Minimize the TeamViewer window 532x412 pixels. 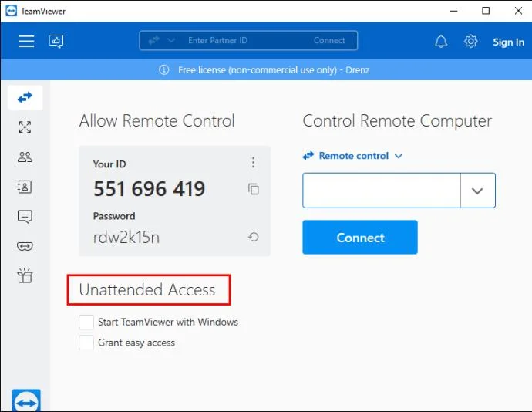click(x=454, y=11)
